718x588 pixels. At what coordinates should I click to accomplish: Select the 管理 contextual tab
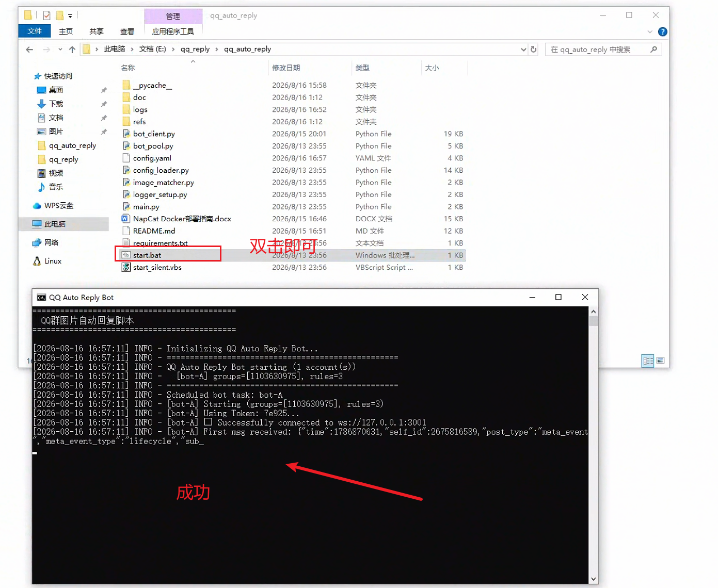(173, 16)
